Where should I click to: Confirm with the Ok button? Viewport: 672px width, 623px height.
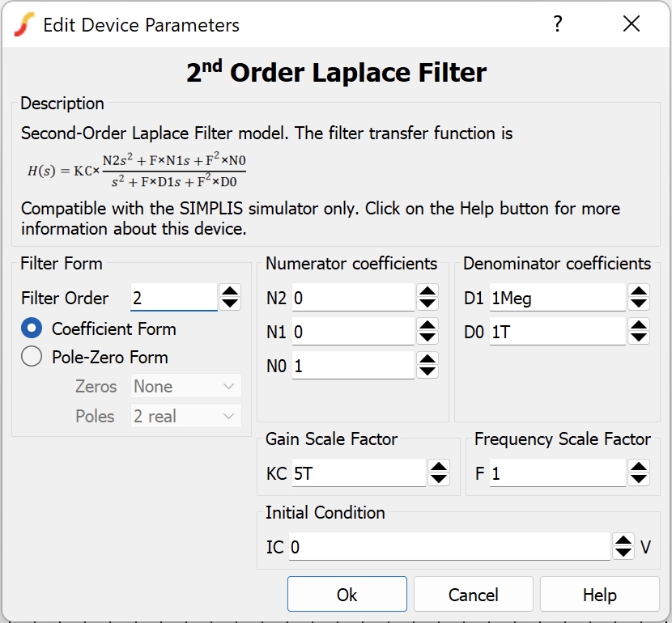tap(347, 594)
